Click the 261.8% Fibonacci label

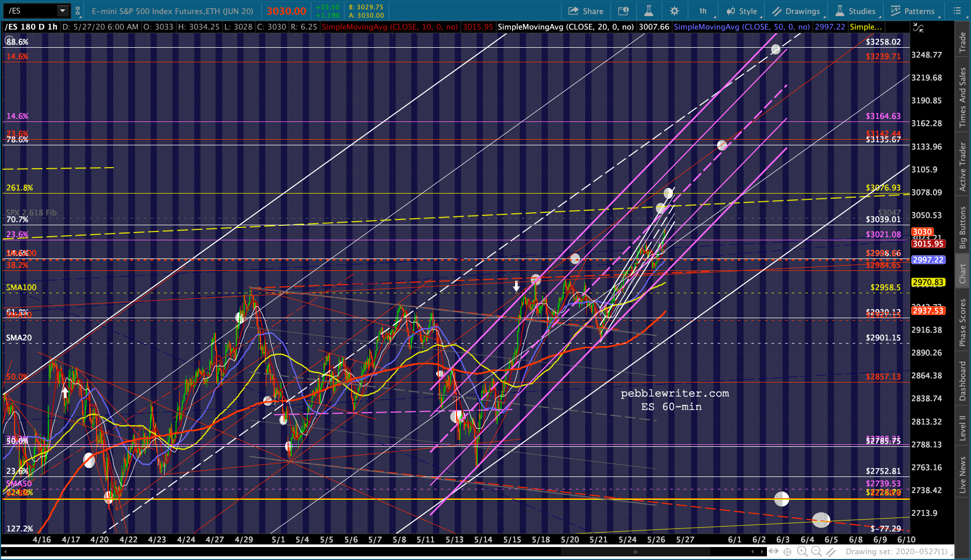(20, 188)
